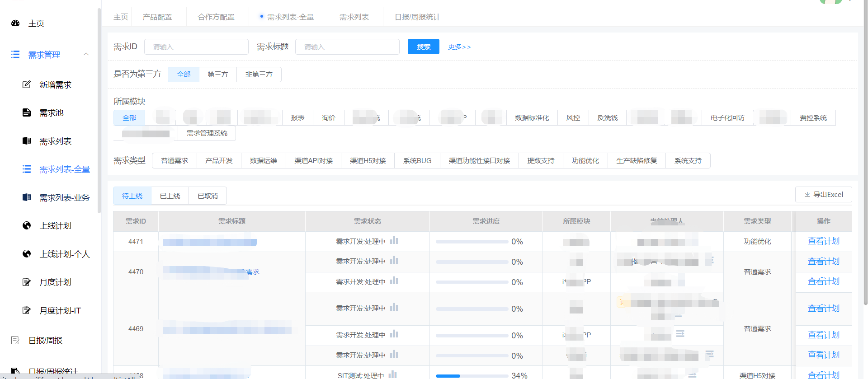The image size is (868, 379).
Task: Click the 月度计划-IT edit icon
Action: (x=27, y=310)
